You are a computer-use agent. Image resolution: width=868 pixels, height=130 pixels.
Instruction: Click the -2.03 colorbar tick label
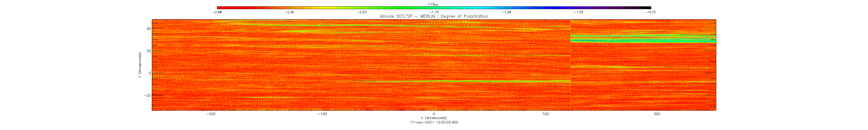362,12
